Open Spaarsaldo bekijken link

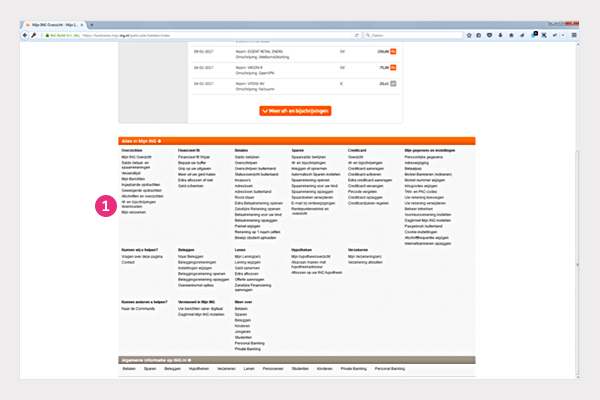[308, 157]
